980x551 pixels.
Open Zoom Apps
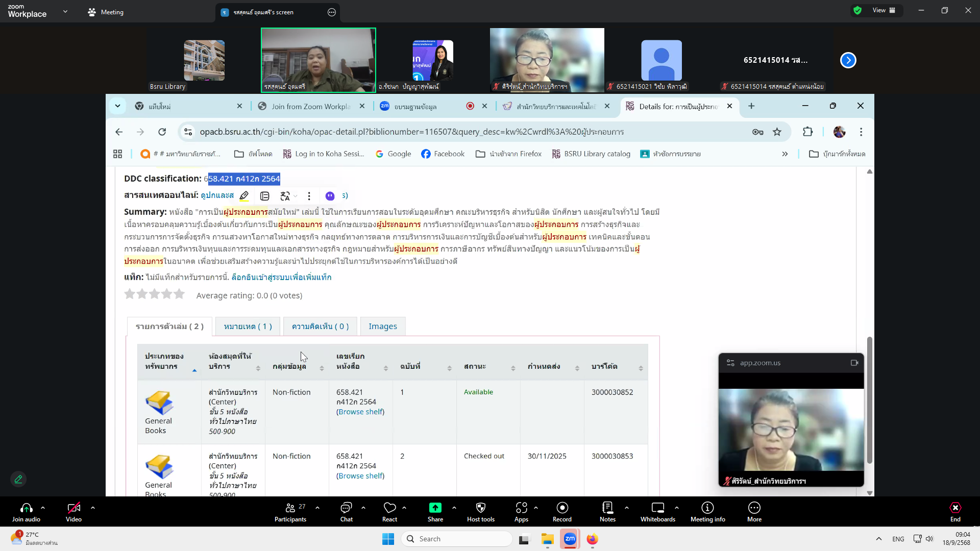point(521,512)
